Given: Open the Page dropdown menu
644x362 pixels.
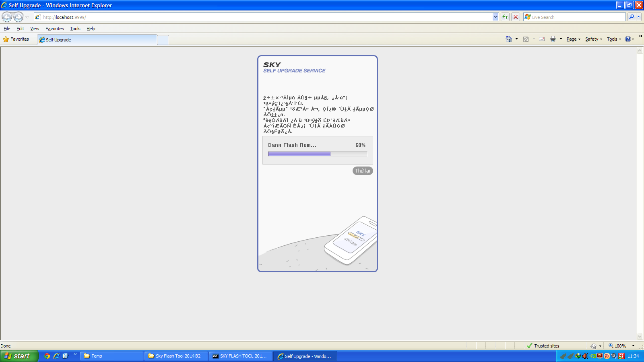Looking at the screenshot, I should coord(573,39).
